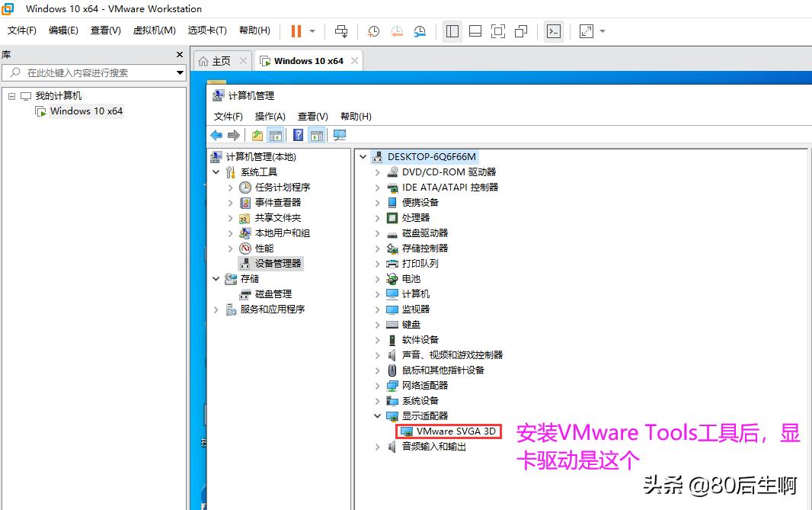Screen dimensions: 812x510
Task: Click the back navigation arrow in Computer Management
Action: [x=217, y=135]
